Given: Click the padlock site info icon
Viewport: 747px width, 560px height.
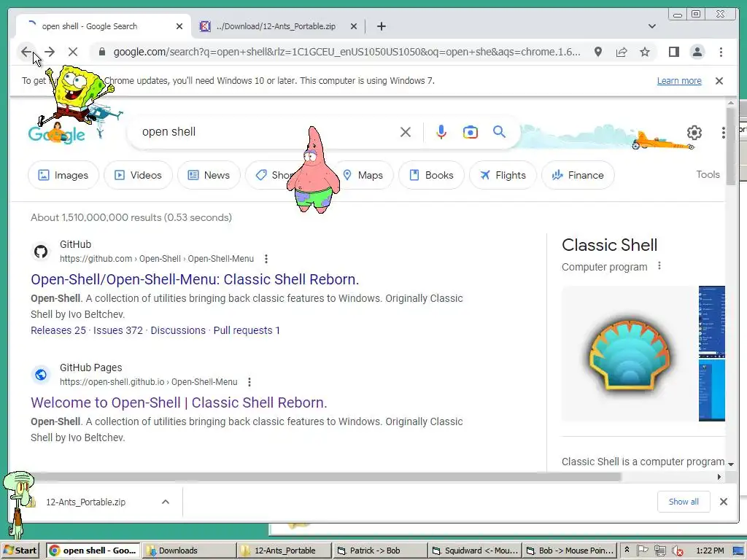Looking at the screenshot, I should (101, 52).
